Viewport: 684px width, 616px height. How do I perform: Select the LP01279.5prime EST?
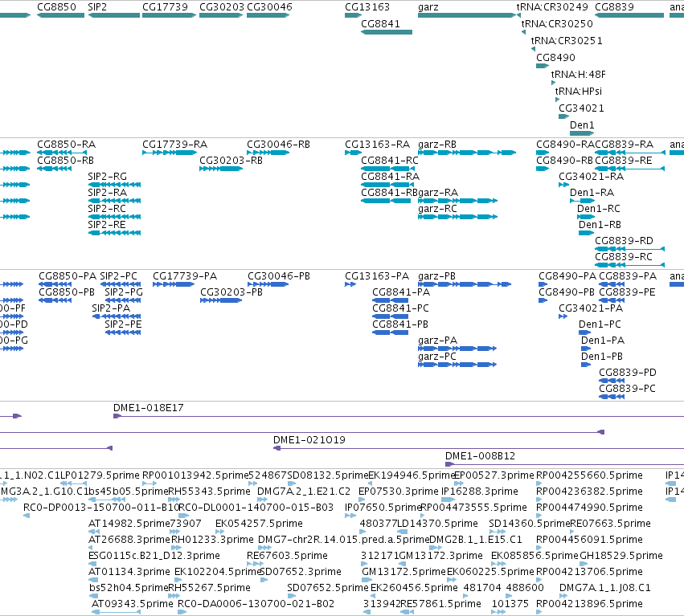click(x=73, y=483)
